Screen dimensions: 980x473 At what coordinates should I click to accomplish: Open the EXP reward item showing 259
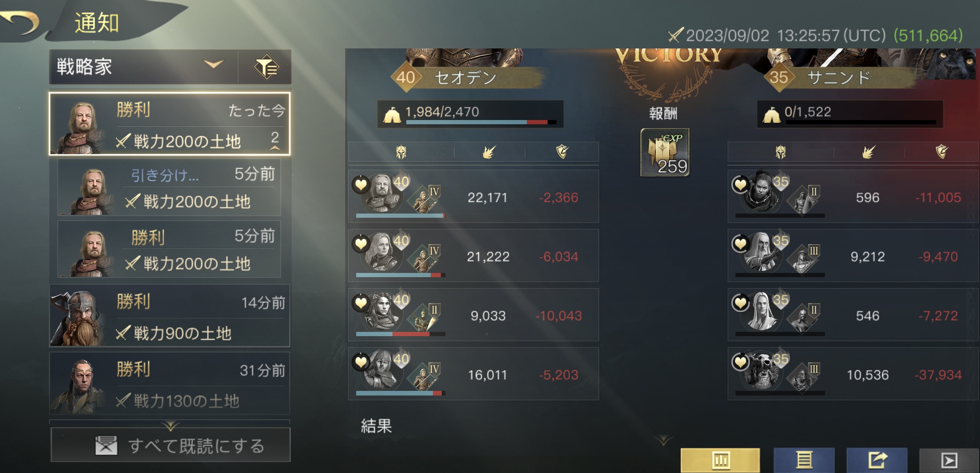[665, 152]
